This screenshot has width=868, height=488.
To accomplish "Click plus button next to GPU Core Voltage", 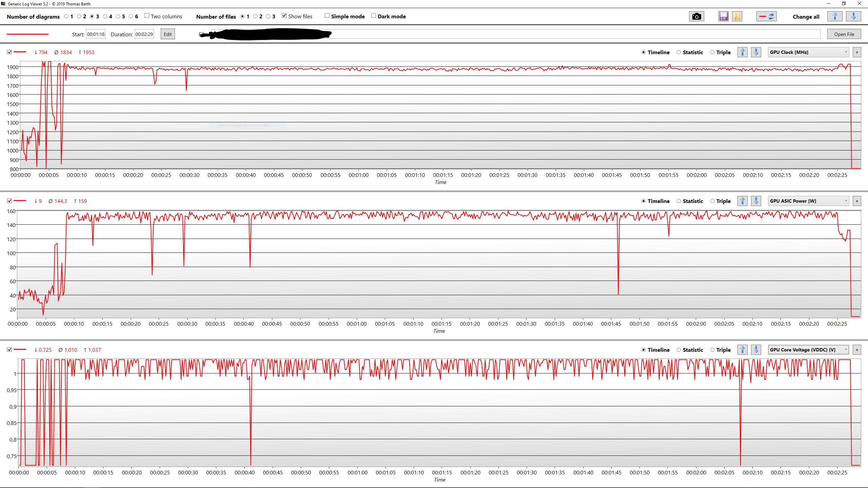I will pos(857,350).
